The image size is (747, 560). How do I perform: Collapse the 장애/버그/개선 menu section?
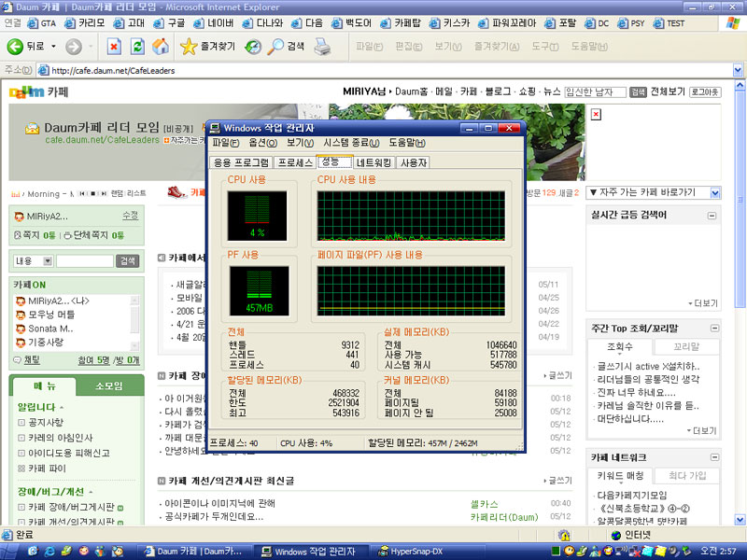91,492
